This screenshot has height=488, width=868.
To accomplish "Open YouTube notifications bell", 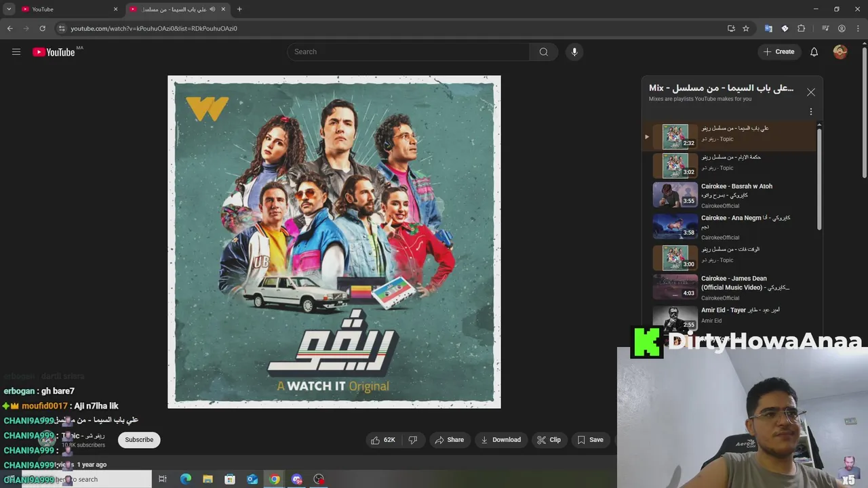I will (x=814, y=52).
